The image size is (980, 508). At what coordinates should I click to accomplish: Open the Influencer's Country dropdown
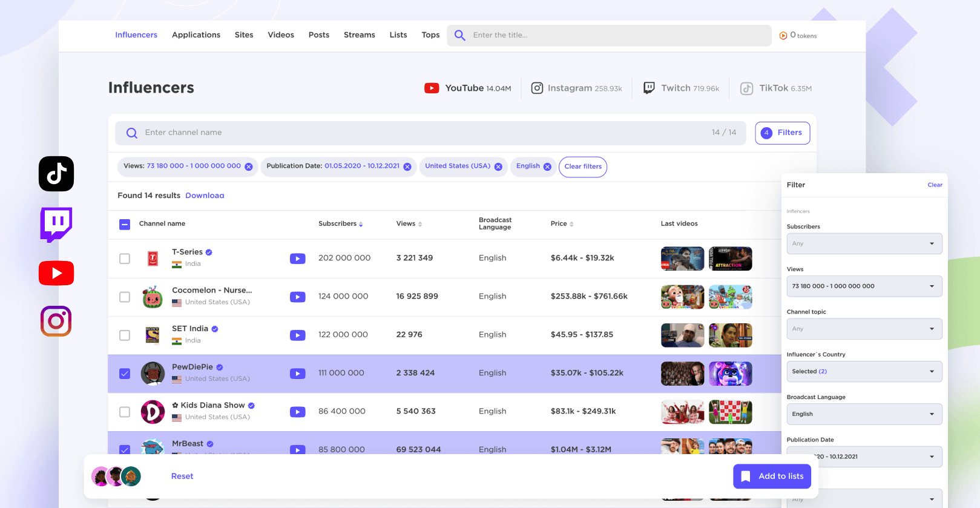pos(864,371)
